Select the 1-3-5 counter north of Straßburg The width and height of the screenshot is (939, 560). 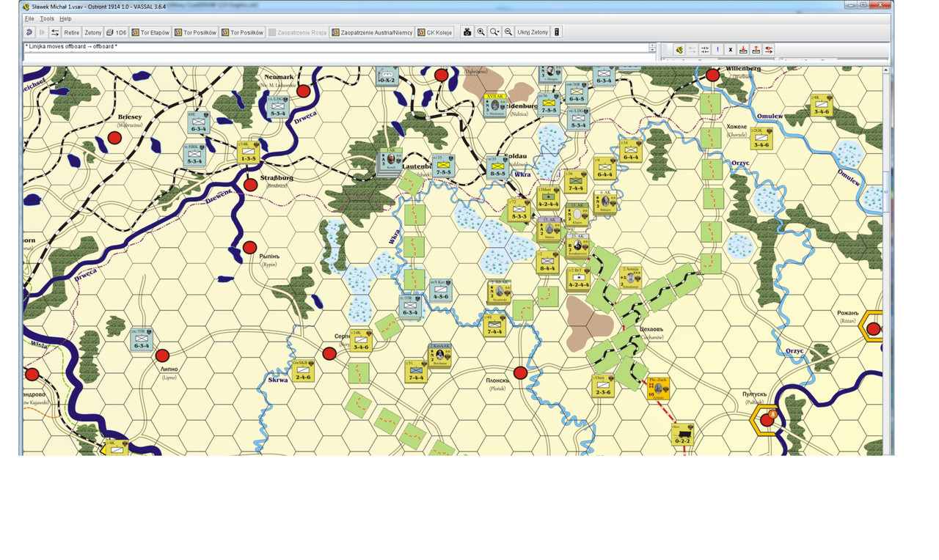point(249,152)
